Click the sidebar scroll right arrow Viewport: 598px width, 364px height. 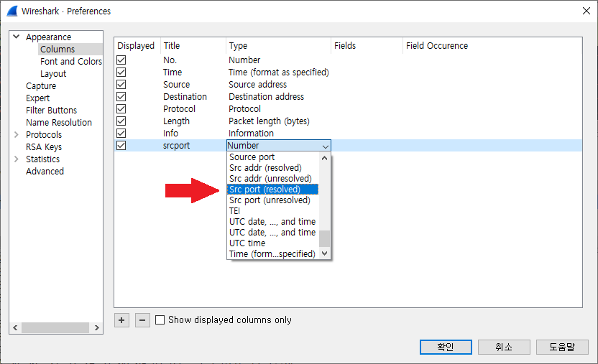(x=96, y=327)
